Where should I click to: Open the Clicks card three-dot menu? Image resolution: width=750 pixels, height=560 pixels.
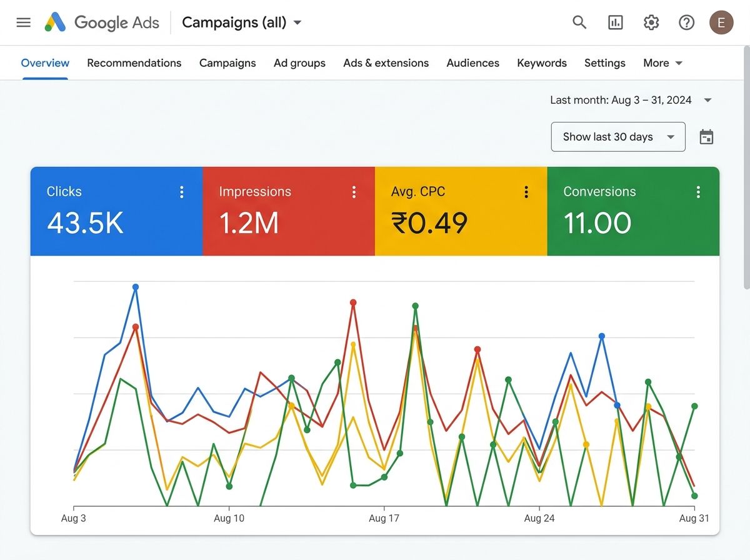tap(182, 192)
